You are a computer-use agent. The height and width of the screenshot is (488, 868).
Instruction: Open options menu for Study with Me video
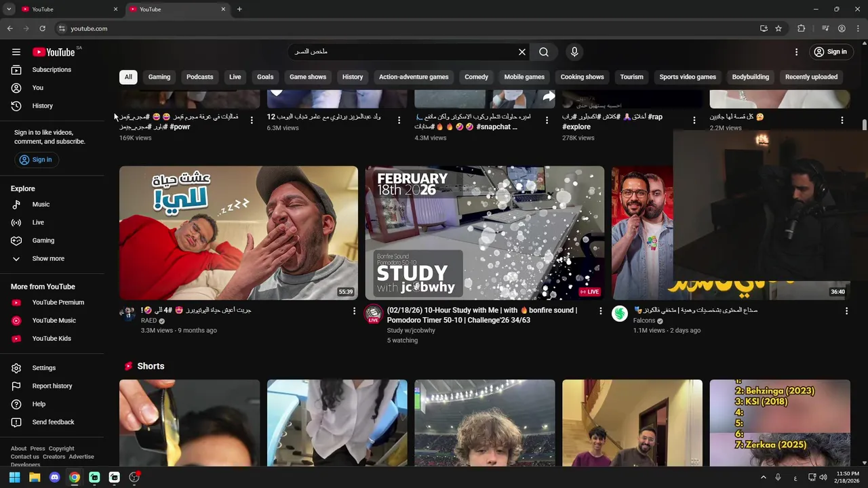[x=600, y=311]
